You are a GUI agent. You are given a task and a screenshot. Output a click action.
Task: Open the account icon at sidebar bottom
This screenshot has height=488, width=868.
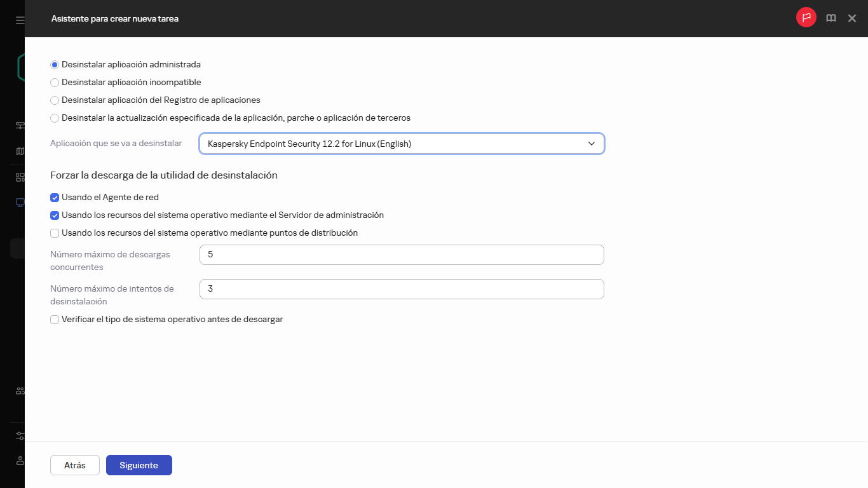19,461
